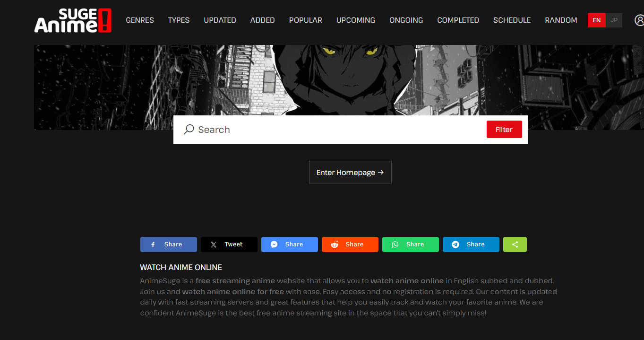
Task: Share on Reddit
Action: [350, 244]
